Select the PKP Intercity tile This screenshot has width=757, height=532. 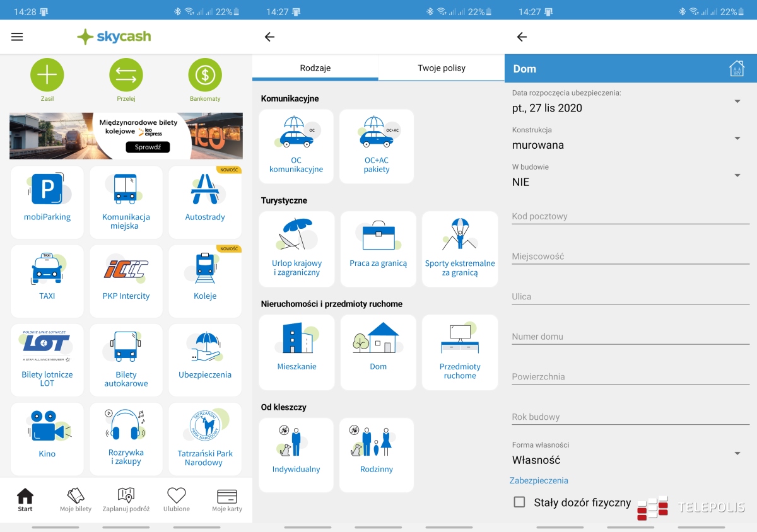(126, 280)
